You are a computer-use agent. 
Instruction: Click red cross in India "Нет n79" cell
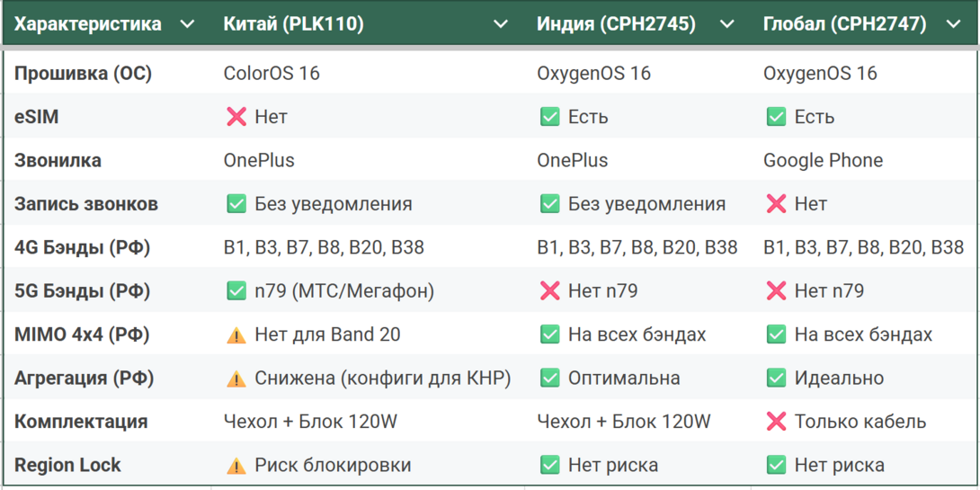point(549,291)
